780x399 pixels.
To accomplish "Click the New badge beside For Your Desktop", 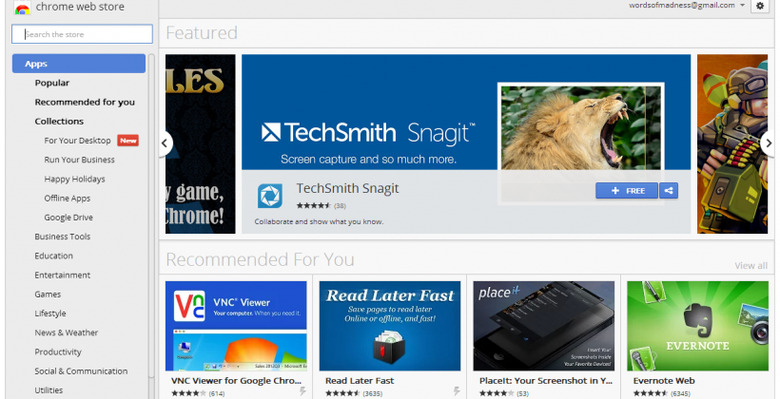I will pos(128,140).
